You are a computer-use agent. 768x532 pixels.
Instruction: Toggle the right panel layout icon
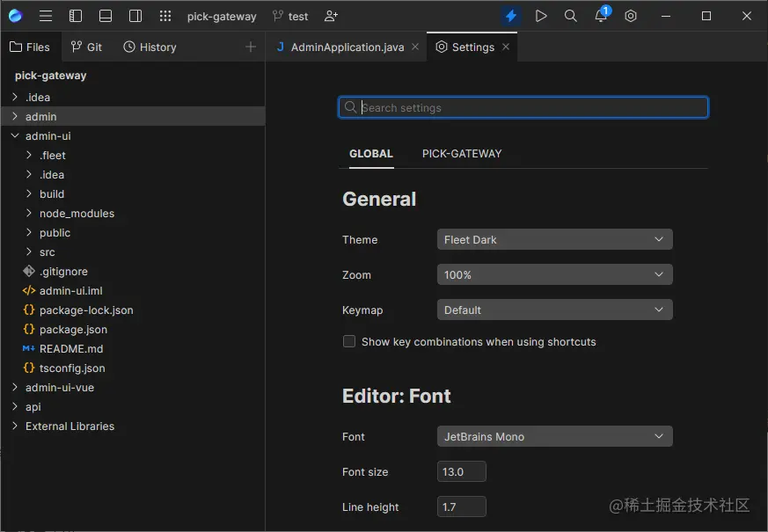135,16
